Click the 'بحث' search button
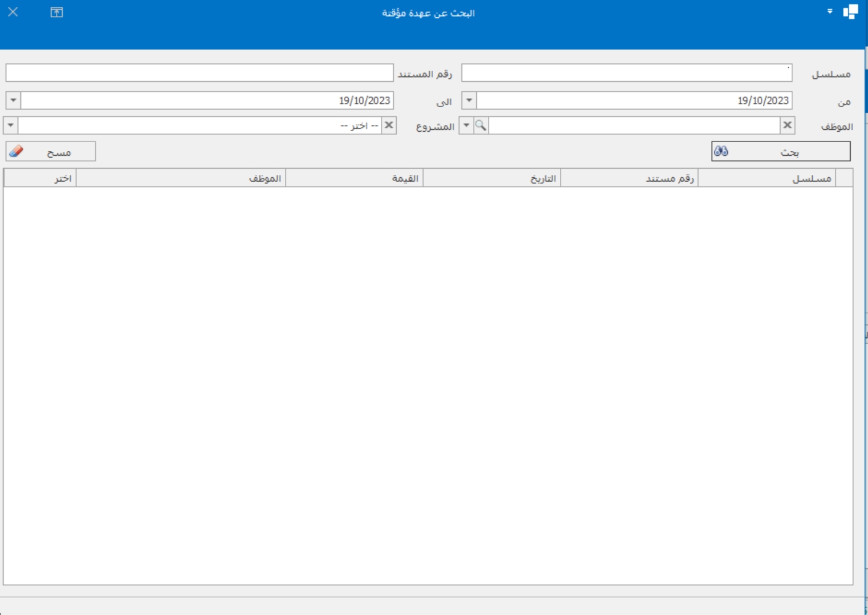Screen dimensions: 868x615 [781, 151]
